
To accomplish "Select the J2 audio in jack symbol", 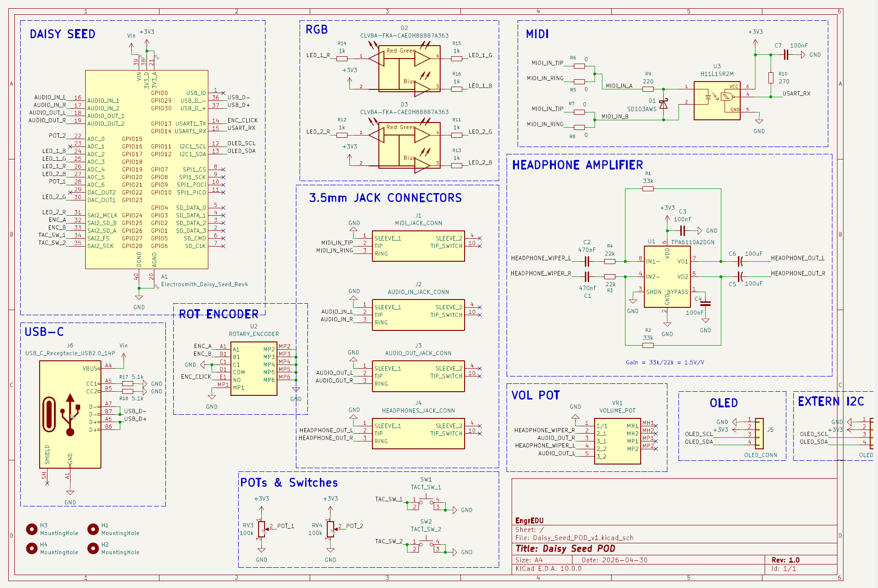I will pos(418,315).
